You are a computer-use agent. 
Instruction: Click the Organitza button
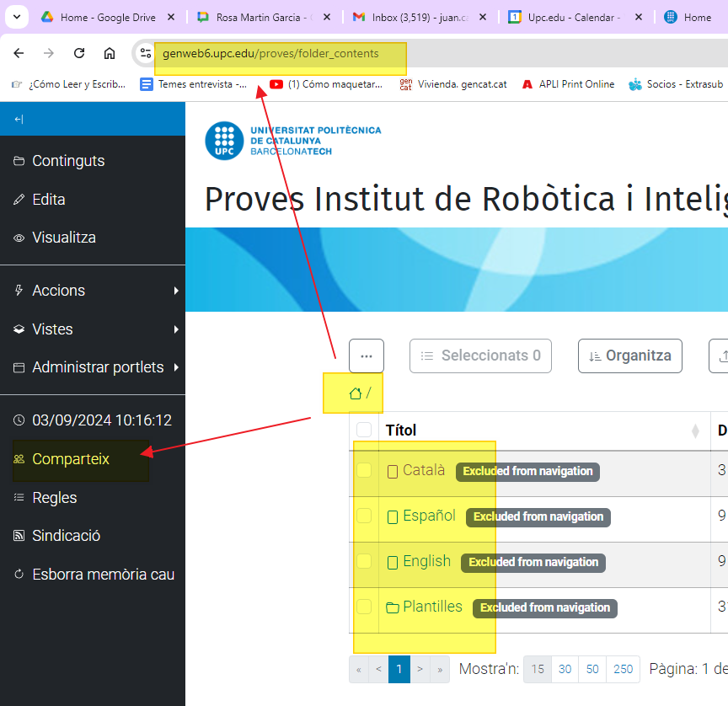(630, 356)
